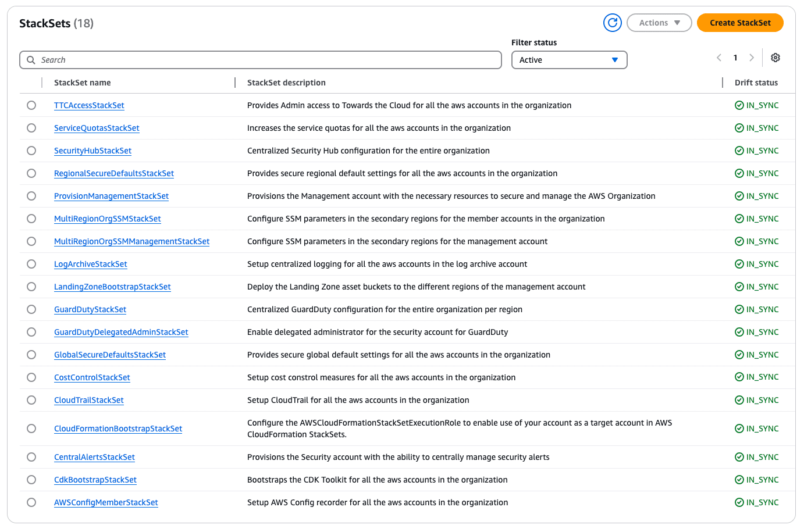Image resolution: width=804 pixels, height=532 pixels.
Task: Select the SecurityHubStackSet radio button
Action: [31, 151]
